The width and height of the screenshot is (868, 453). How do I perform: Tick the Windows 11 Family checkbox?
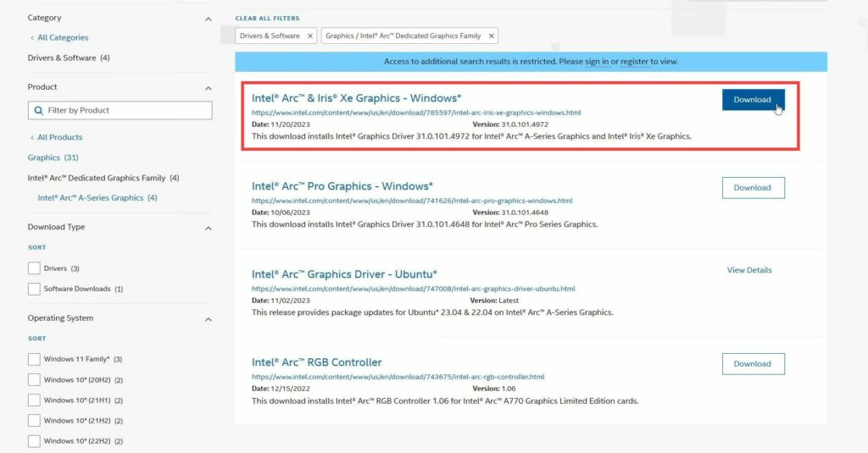pyautogui.click(x=34, y=359)
